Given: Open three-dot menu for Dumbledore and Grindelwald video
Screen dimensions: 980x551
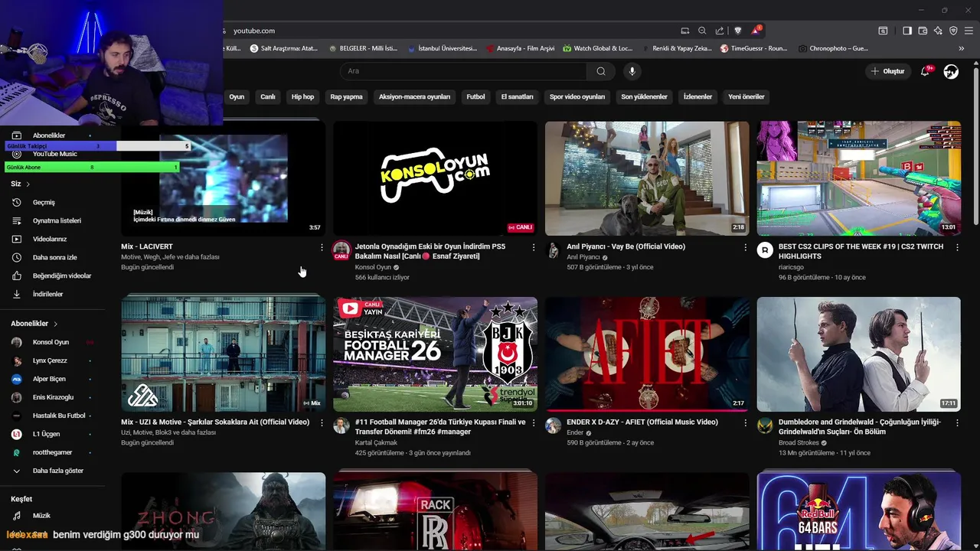Looking at the screenshot, I should click(x=957, y=422).
